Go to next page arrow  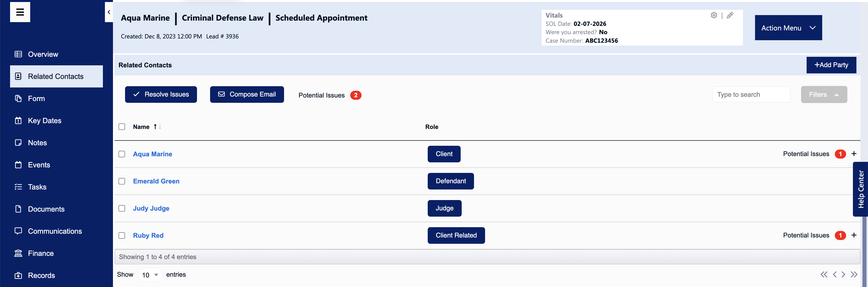843,274
